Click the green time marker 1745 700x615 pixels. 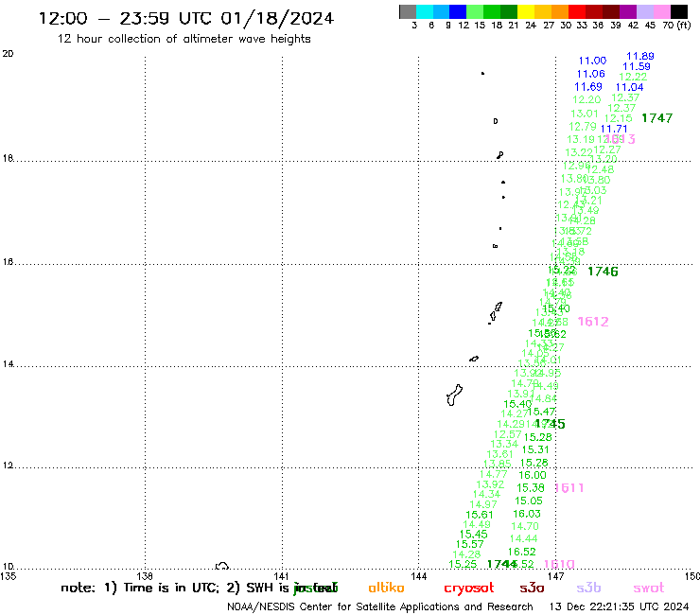click(x=550, y=424)
